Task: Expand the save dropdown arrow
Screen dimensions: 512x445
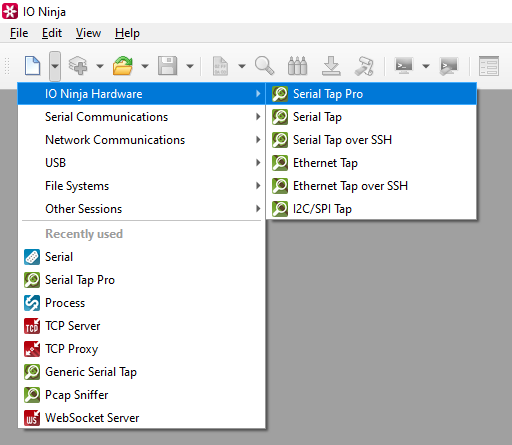Action: pyautogui.click(x=190, y=66)
